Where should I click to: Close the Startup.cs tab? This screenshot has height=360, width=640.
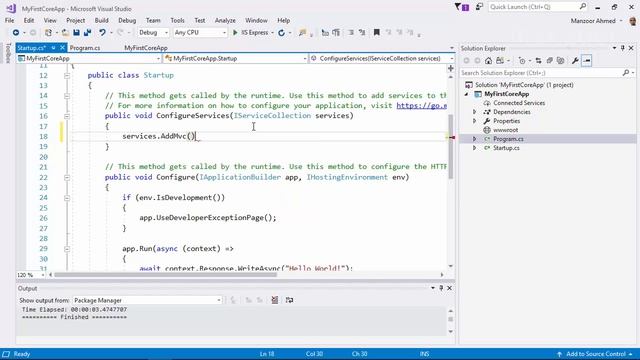(x=62, y=48)
